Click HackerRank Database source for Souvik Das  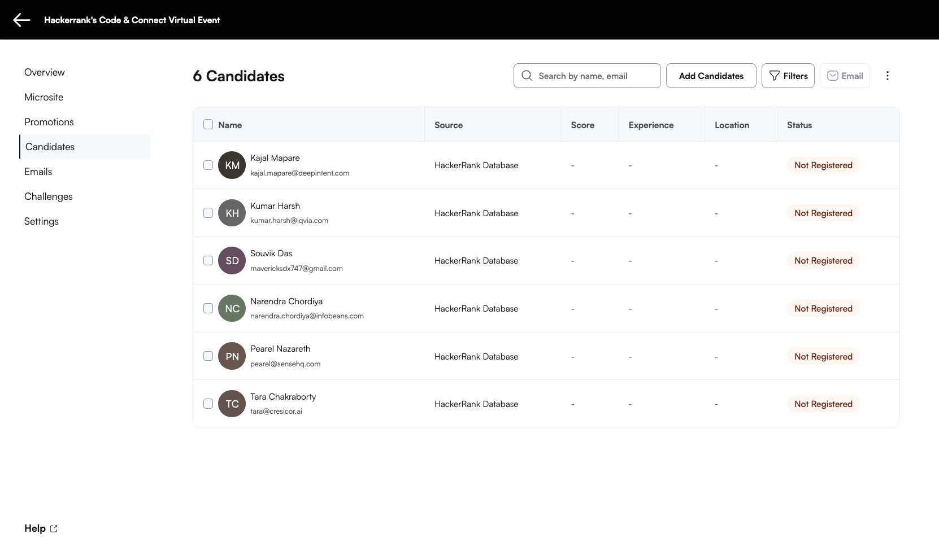476,260
